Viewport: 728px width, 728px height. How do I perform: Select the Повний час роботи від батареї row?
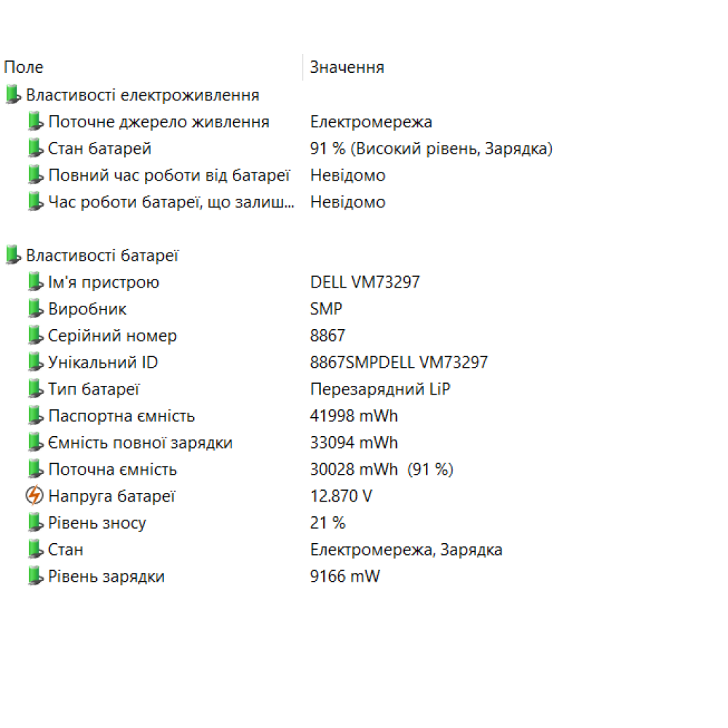coord(169,175)
